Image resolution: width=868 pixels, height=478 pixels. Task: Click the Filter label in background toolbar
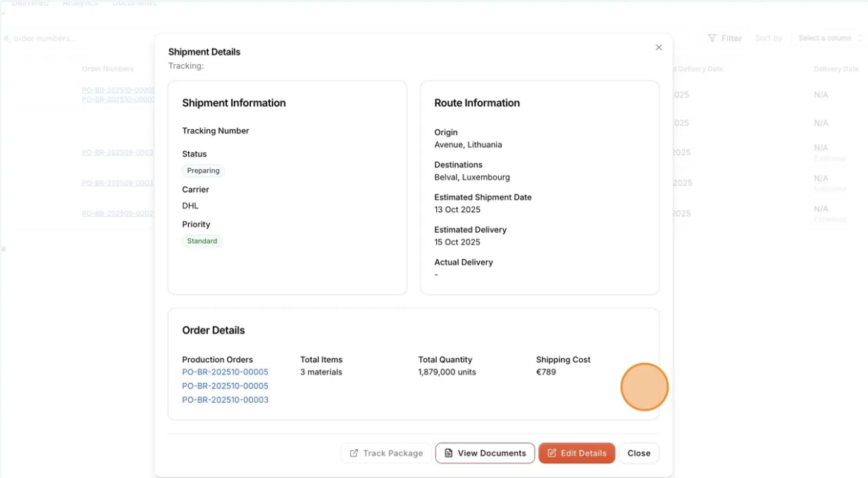(731, 38)
